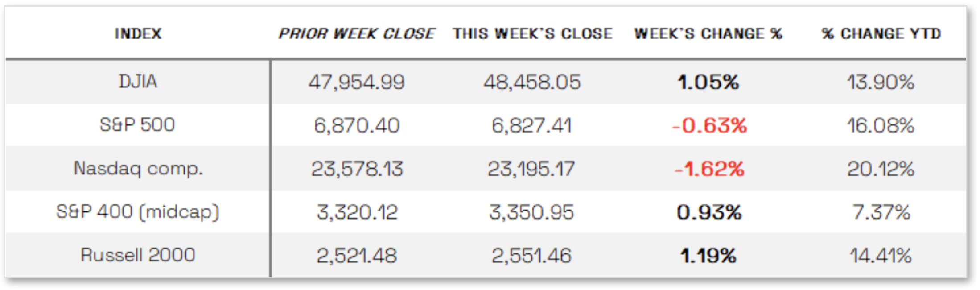Select Nasdaq this week's close 23,195.17
This screenshot has height=290, width=980.
tap(531, 169)
